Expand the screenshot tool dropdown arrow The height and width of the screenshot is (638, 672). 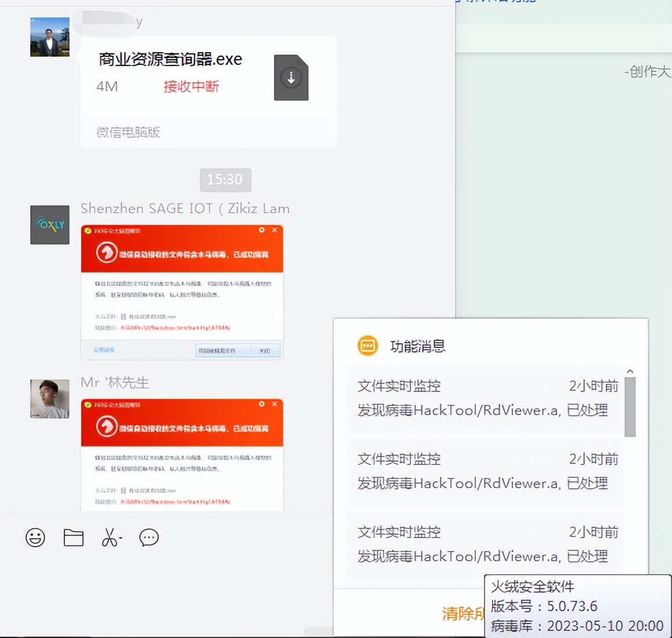click(x=119, y=539)
